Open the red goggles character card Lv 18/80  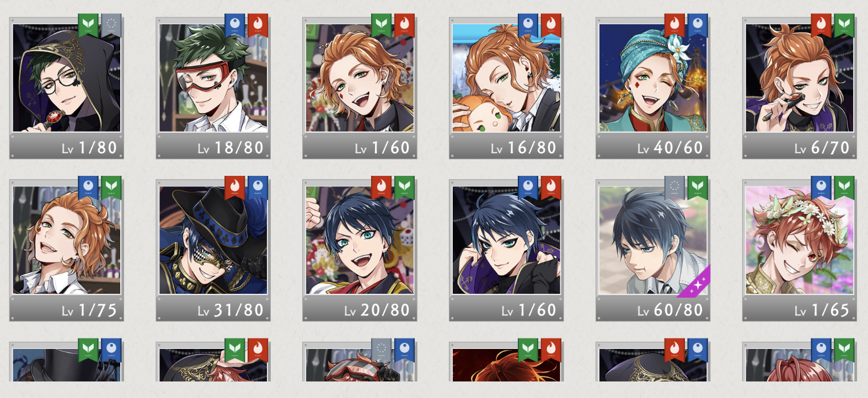(213, 88)
